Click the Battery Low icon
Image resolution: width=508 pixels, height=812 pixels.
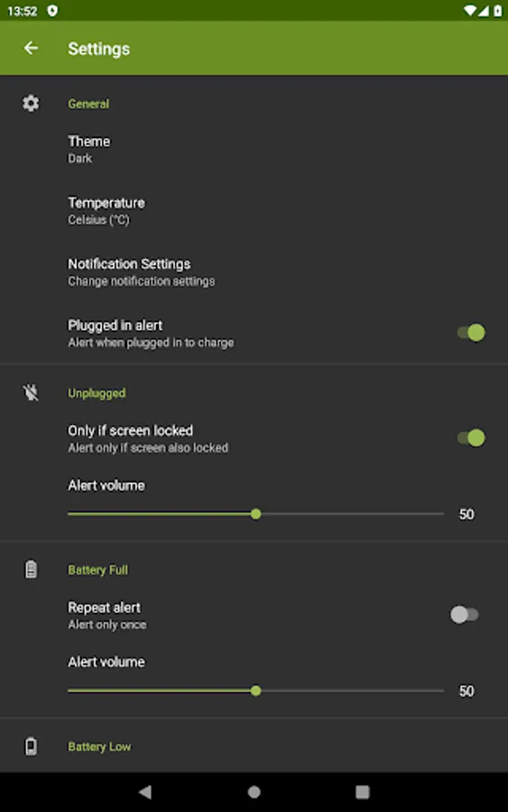[31, 746]
